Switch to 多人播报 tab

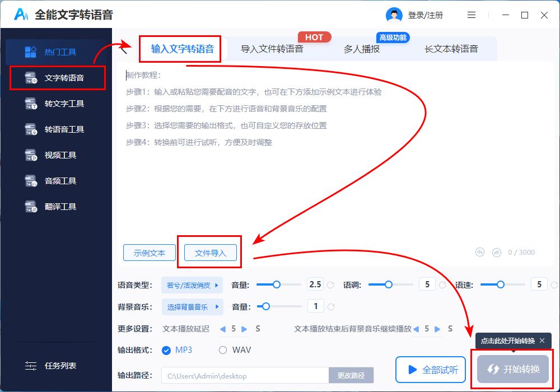pyautogui.click(x=361, y=49)
